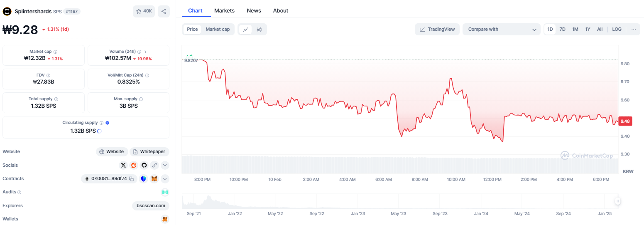644x225 pixels.
Task: Click verified badge next to Circulating supply
Action: click(108, 123)
